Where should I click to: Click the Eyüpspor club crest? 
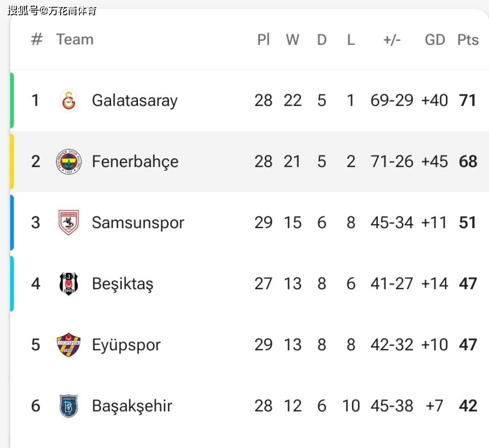point(69,345)
